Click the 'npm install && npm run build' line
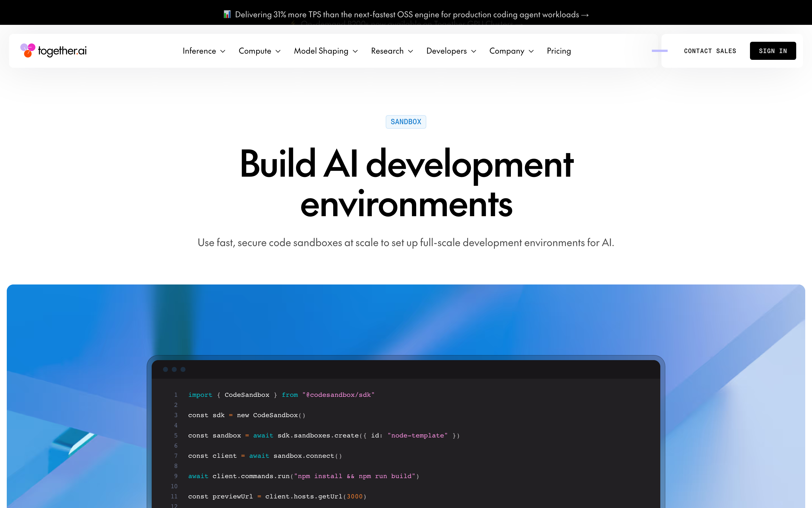812x508 pixels. pyautogui.click(x=304, y=476)
